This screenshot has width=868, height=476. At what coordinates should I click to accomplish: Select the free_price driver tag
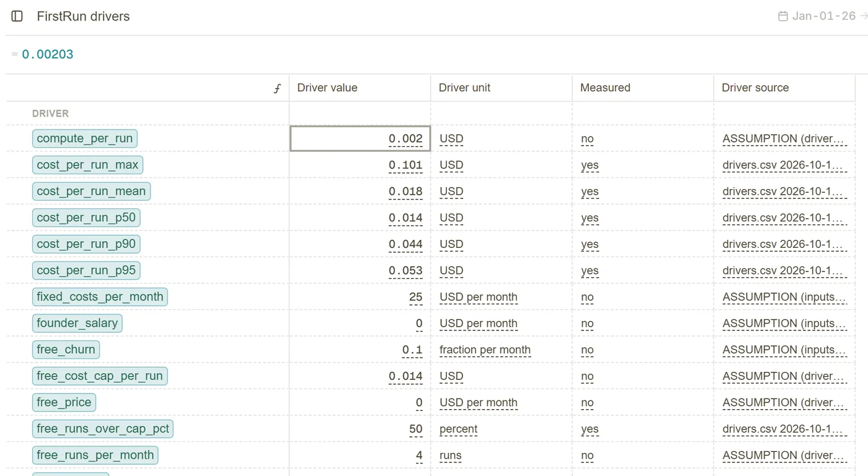point(64,402)
